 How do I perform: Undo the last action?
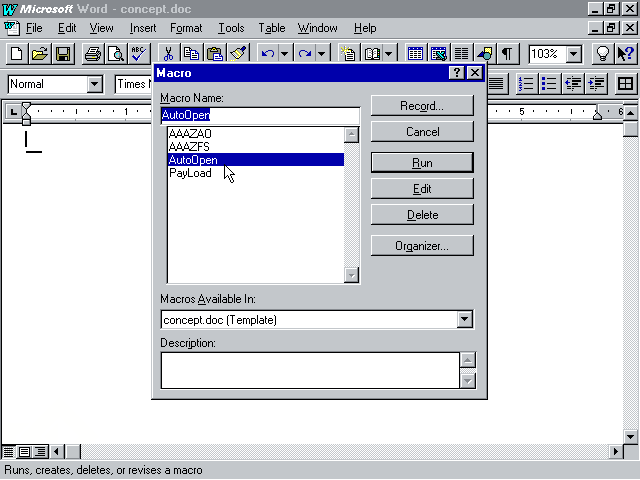268,54
